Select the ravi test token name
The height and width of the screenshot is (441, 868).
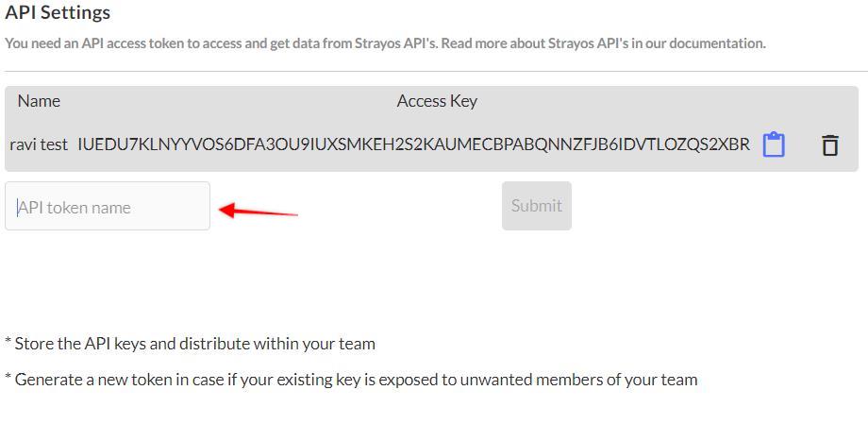(x=39, y=144)
